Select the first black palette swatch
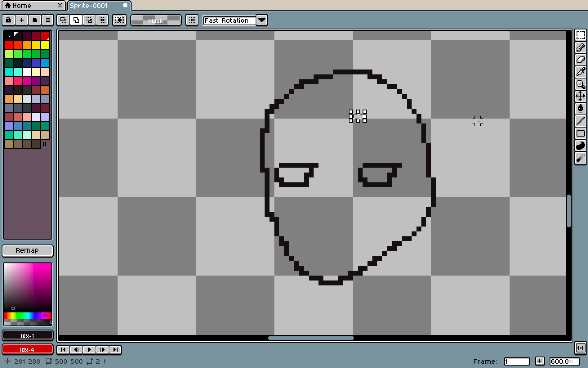 click(9, 36)
